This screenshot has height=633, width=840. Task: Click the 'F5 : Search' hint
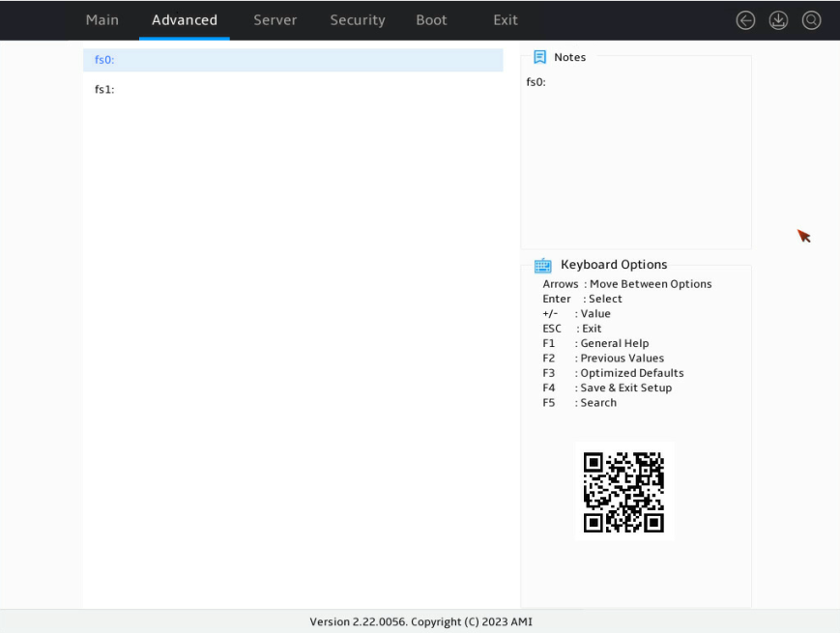(x=580, y=403)
